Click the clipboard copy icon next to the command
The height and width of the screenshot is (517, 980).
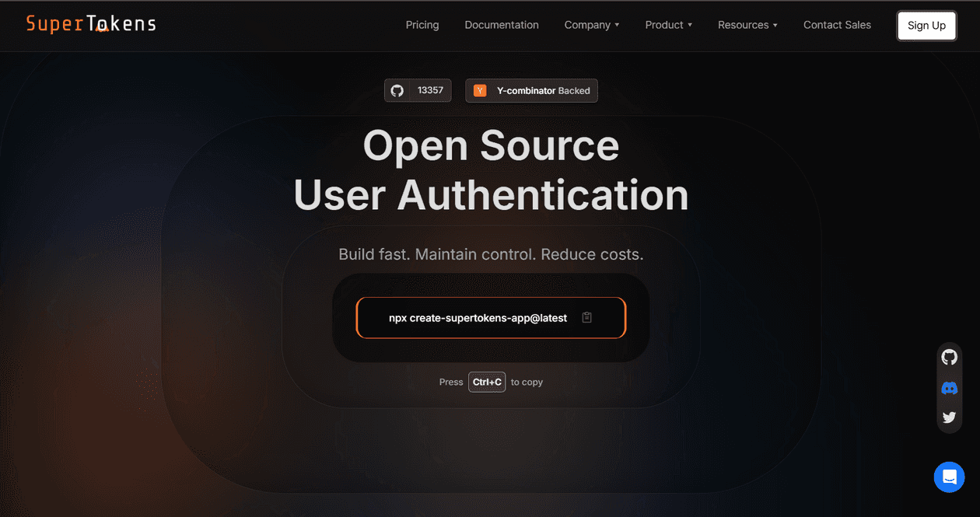coord(586,316)
